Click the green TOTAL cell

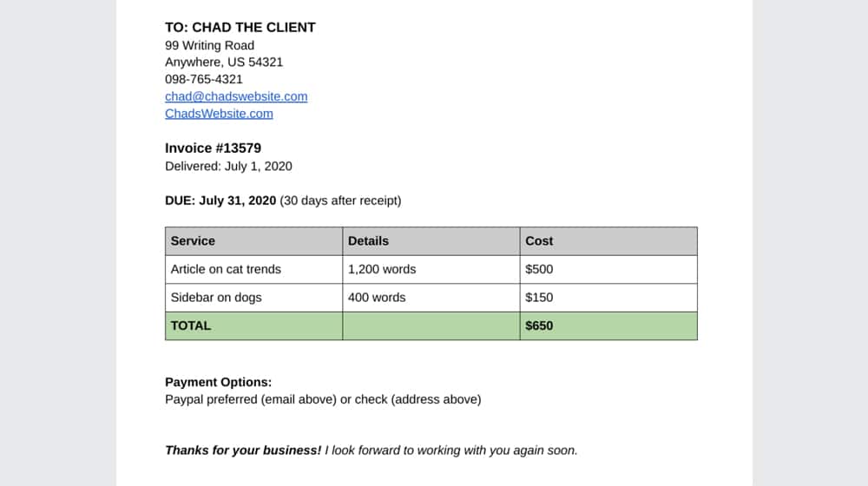pyautogui.click(x=253, y=326)
